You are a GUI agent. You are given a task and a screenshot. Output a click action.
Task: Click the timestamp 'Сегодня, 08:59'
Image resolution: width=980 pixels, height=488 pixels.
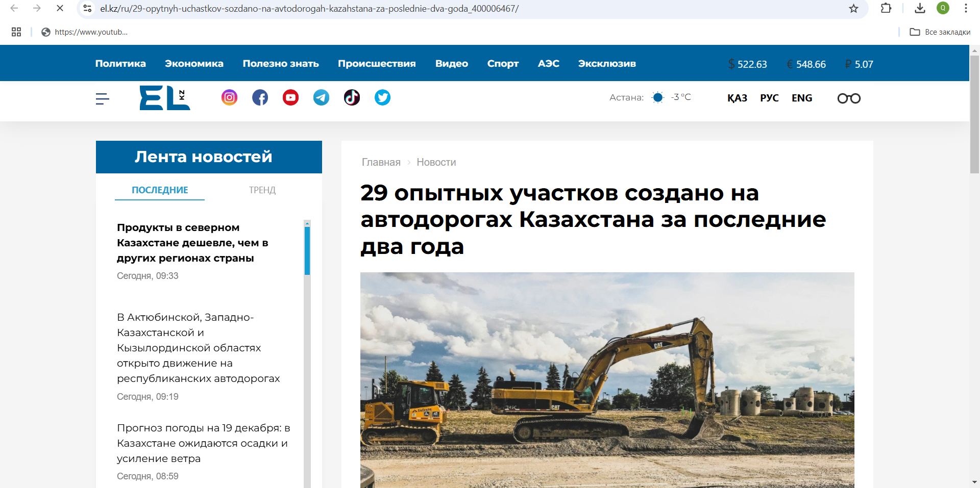coord(148,476)
